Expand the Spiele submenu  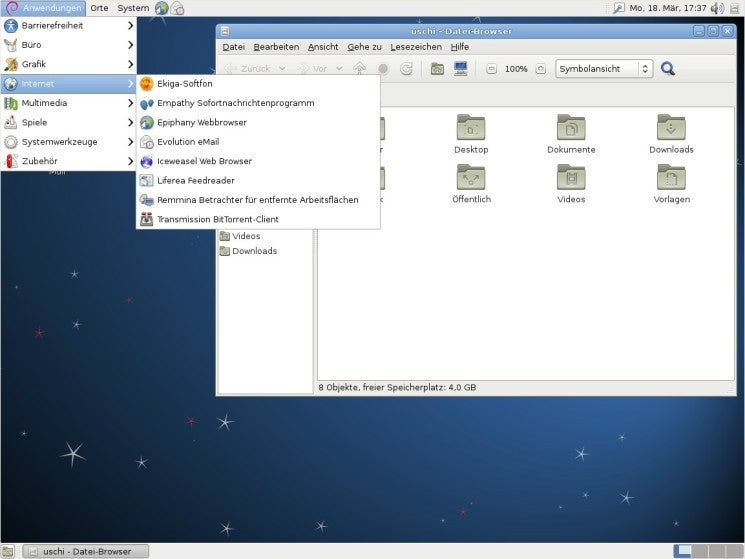68,123
